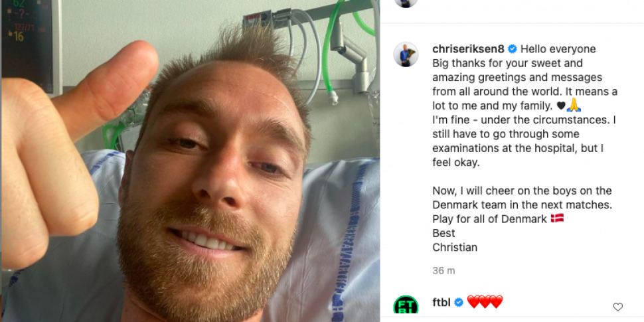This screenshot has height=322, width=644.
Task: Click 'Play for all of Denmark' text
Action: (489, 219)
